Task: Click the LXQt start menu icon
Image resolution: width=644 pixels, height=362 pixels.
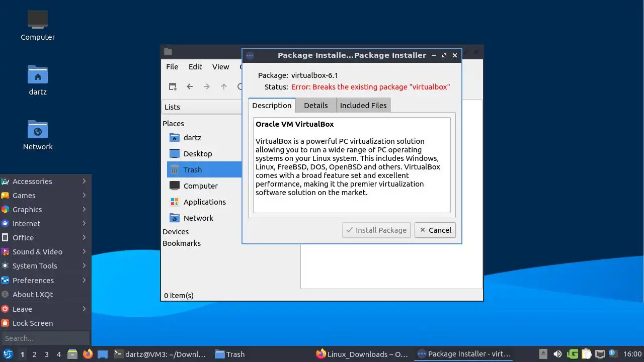Action: [8, 354]
